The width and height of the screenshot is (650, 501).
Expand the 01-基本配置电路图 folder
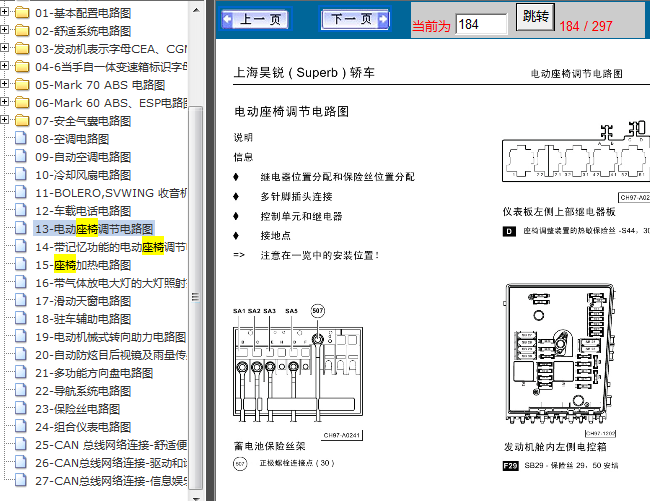(x=4, y=12)
